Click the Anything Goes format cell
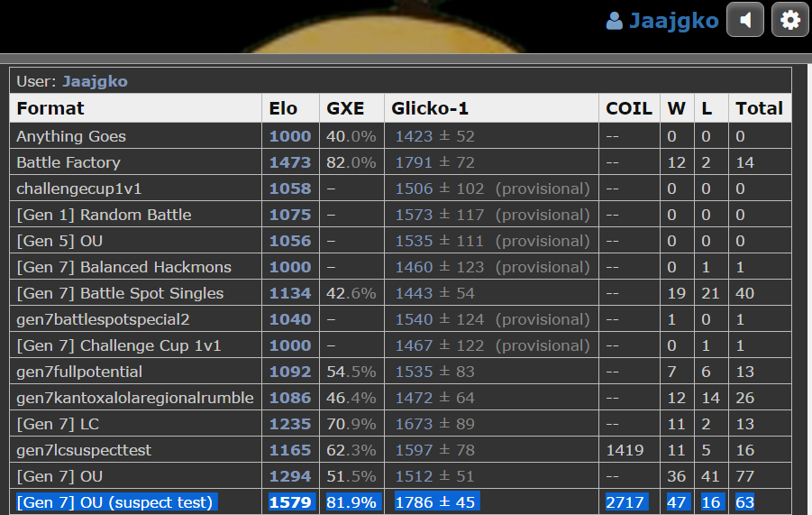The height and width of the screenshot is (515, 812). coord(71,136)
